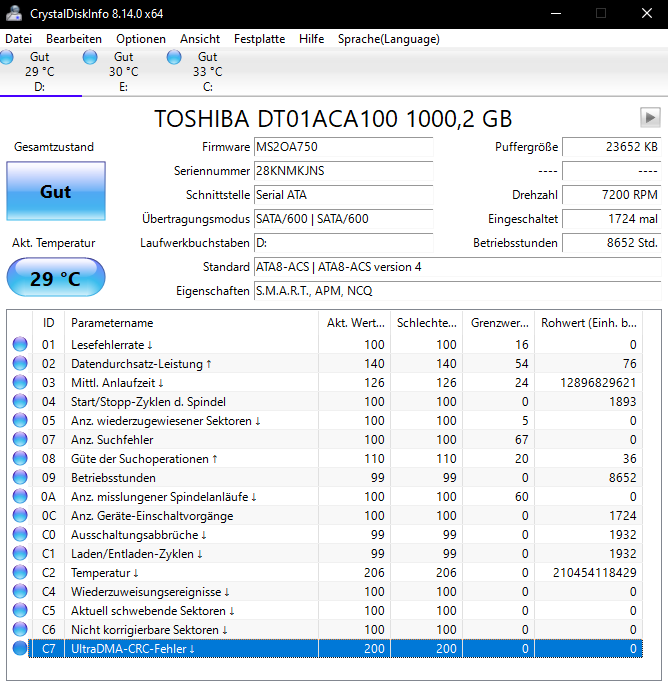Click the blue health orb for drive C:
Image resolution: width=668 pixels, height=688 pixels.
(174, 57)
